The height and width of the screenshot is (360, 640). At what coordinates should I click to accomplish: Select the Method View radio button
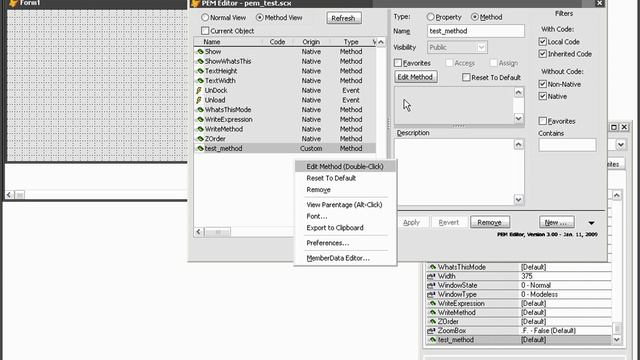point(260,18)
